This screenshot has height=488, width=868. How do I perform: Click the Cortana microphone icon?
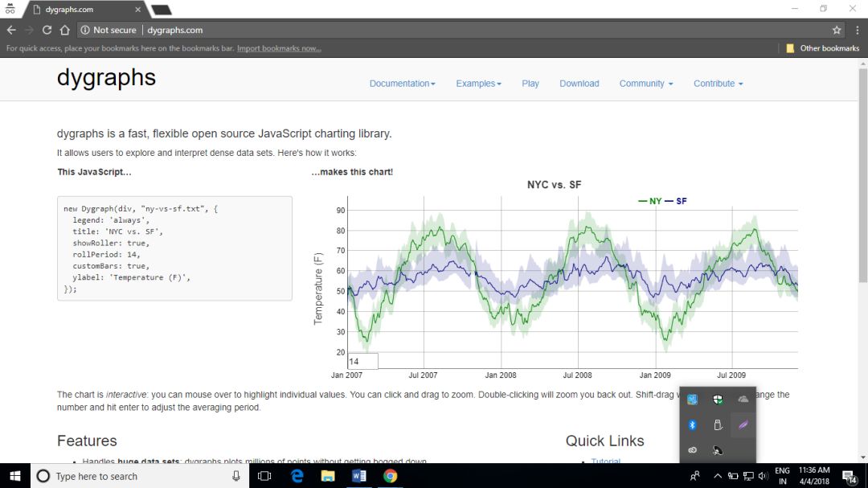[x=236, y=476]
